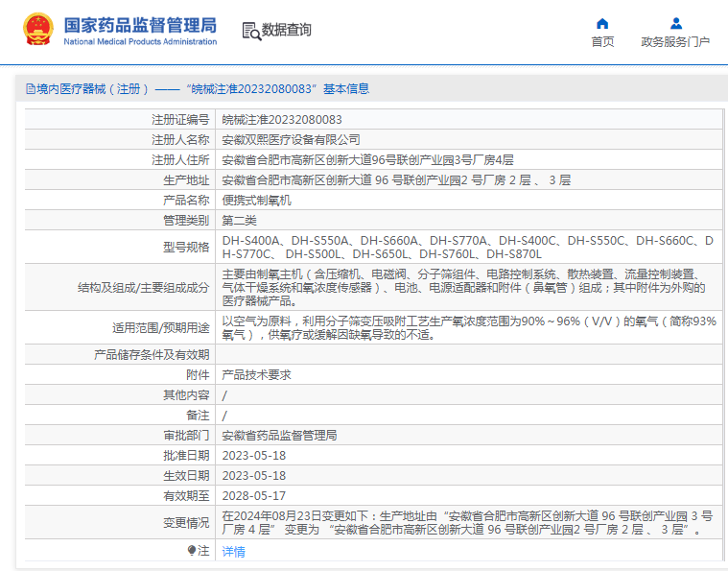Click the 第二类 management category value

tap(239, 221)
